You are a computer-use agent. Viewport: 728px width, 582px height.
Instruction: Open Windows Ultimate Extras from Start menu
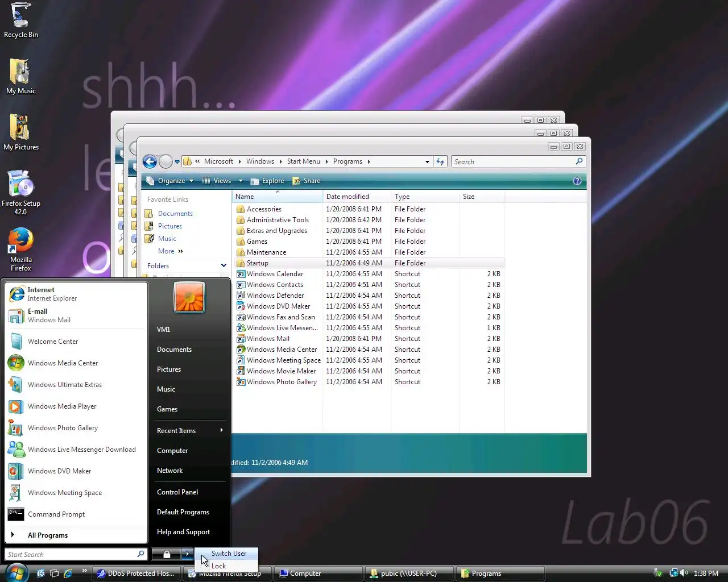[76, 385]
